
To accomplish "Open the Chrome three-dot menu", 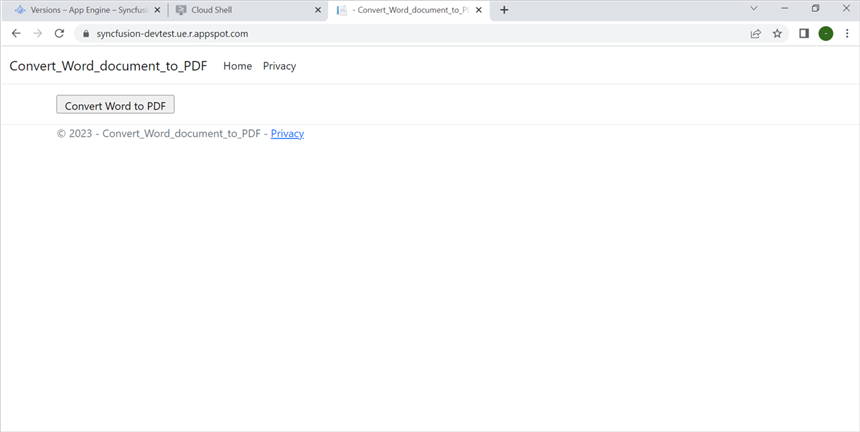I will click(847, 33).
